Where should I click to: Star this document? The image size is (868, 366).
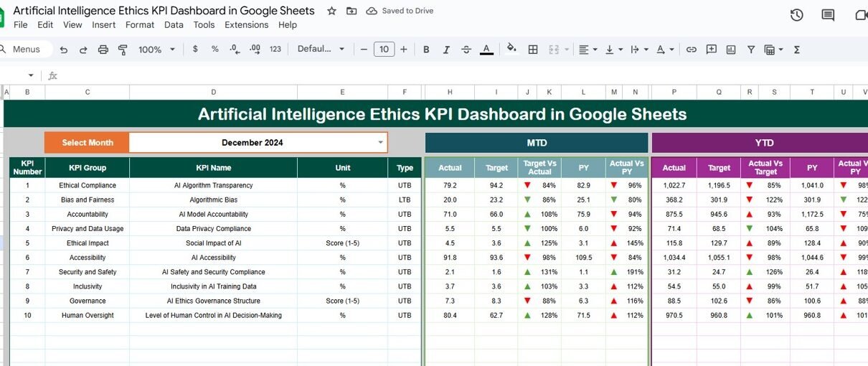(x=331, y=11)
